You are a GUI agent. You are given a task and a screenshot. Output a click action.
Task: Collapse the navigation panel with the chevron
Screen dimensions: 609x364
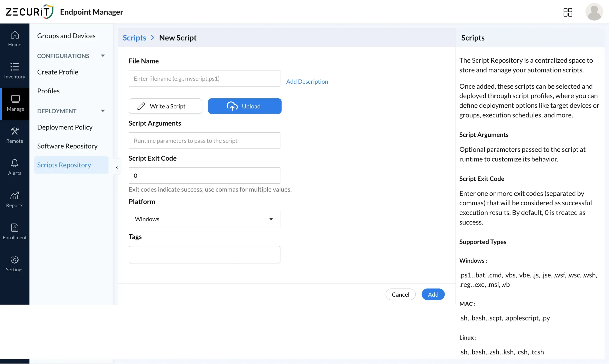point(117,167)
